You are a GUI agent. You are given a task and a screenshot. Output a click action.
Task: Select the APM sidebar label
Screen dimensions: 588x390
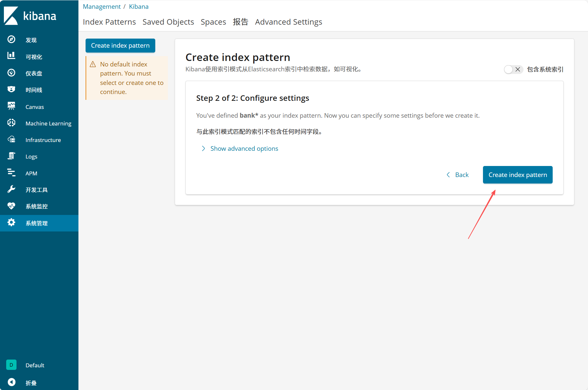pos(31,173)
